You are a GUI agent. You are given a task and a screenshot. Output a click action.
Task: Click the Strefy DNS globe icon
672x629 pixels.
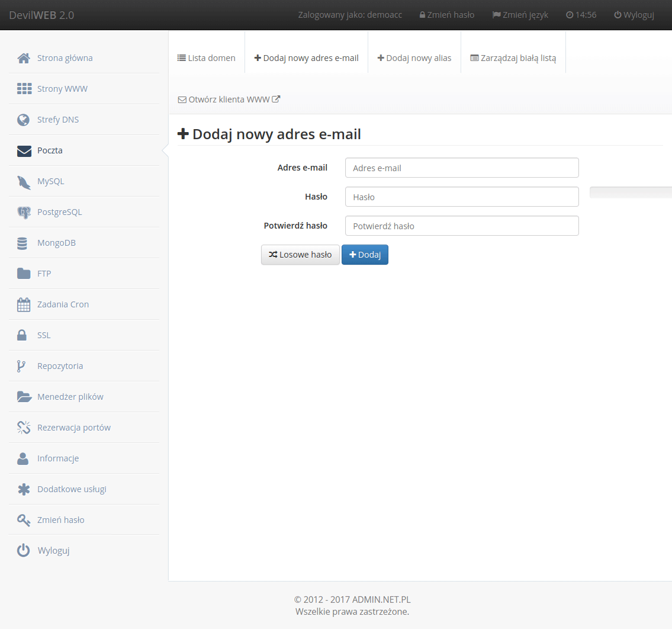(x=24, y=120)
